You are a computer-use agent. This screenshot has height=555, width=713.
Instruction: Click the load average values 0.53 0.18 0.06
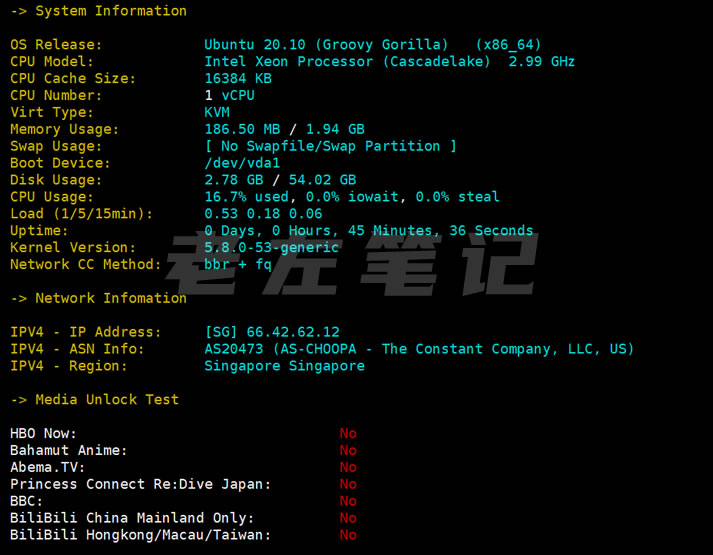(x=263, y=214)
